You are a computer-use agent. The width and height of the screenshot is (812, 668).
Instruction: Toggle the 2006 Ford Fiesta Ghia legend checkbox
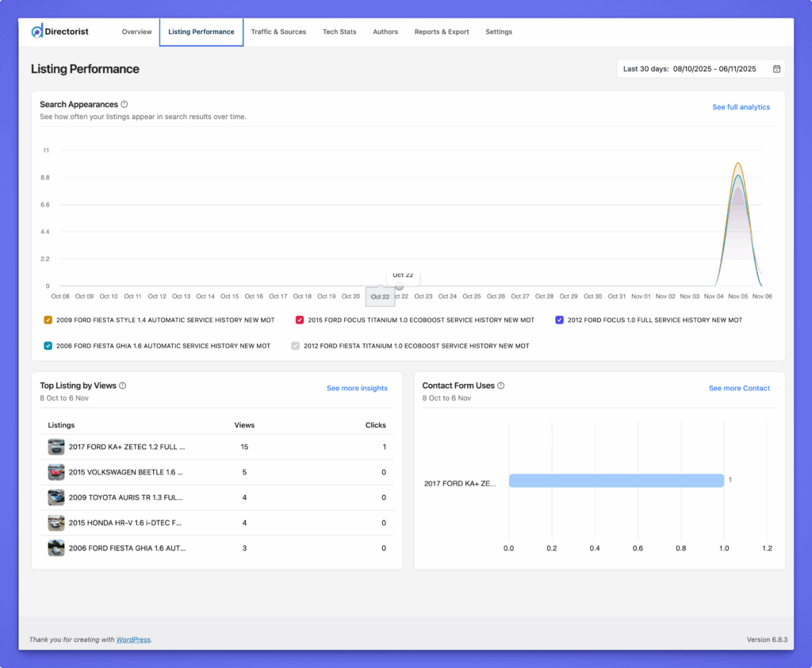(x=48, y=346)
